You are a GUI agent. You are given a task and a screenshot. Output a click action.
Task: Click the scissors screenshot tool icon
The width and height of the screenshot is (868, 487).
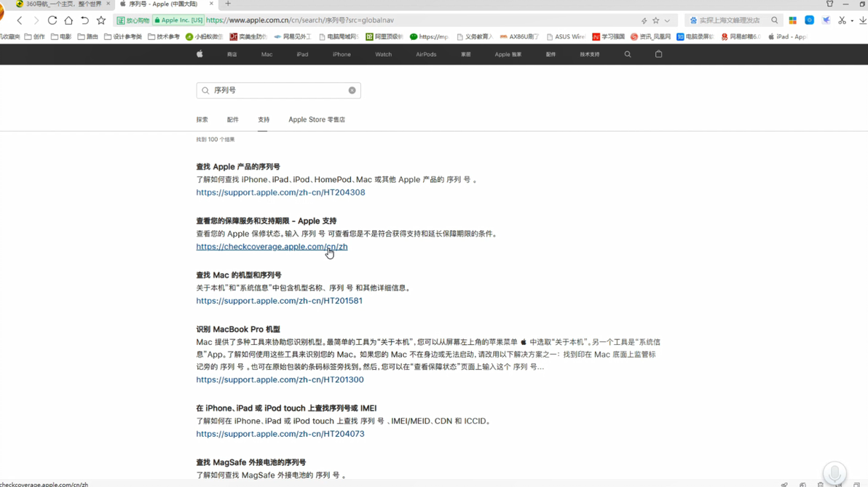(x=842, y=20)
